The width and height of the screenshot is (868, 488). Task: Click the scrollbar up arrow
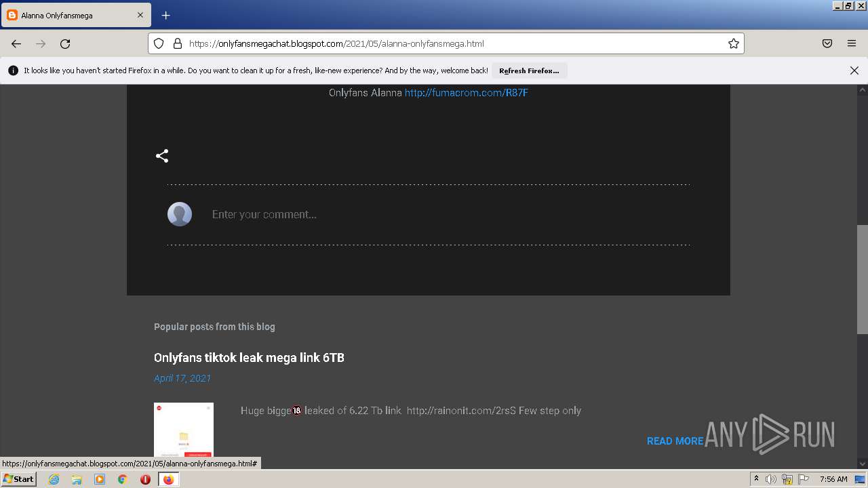pyautogui.click(x=862, y=89)
